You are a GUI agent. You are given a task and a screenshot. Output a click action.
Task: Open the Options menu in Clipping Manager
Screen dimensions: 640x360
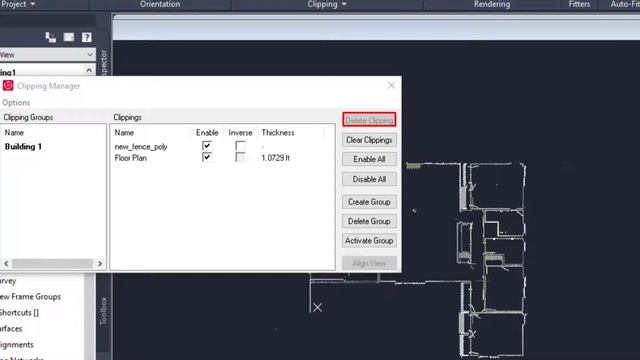[16, 102]
